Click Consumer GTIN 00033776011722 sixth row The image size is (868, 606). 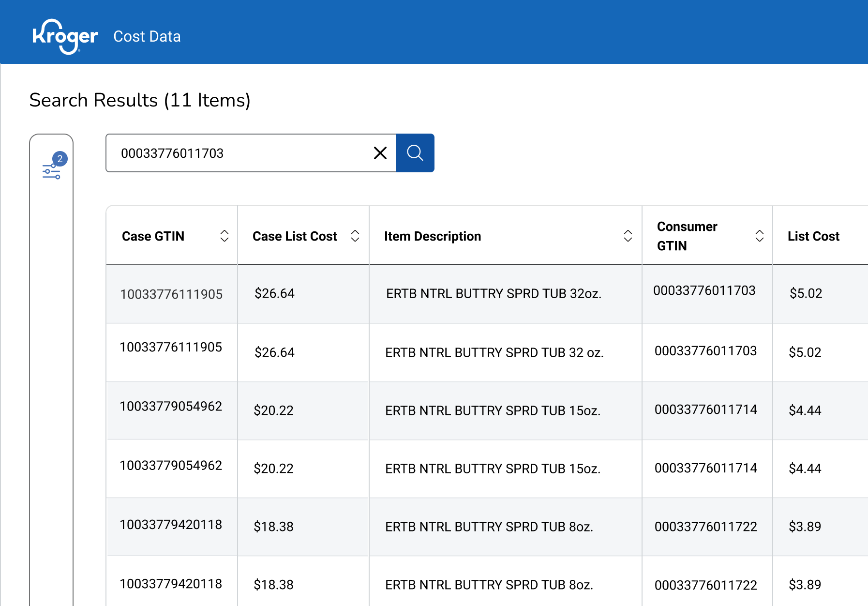(x=705, y=585)
